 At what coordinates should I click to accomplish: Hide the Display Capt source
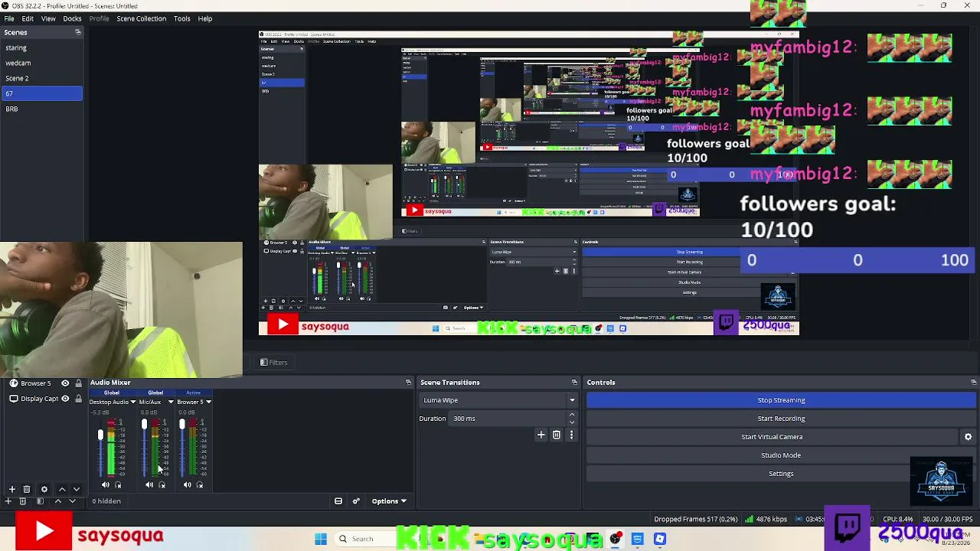(x=65, y=399)
